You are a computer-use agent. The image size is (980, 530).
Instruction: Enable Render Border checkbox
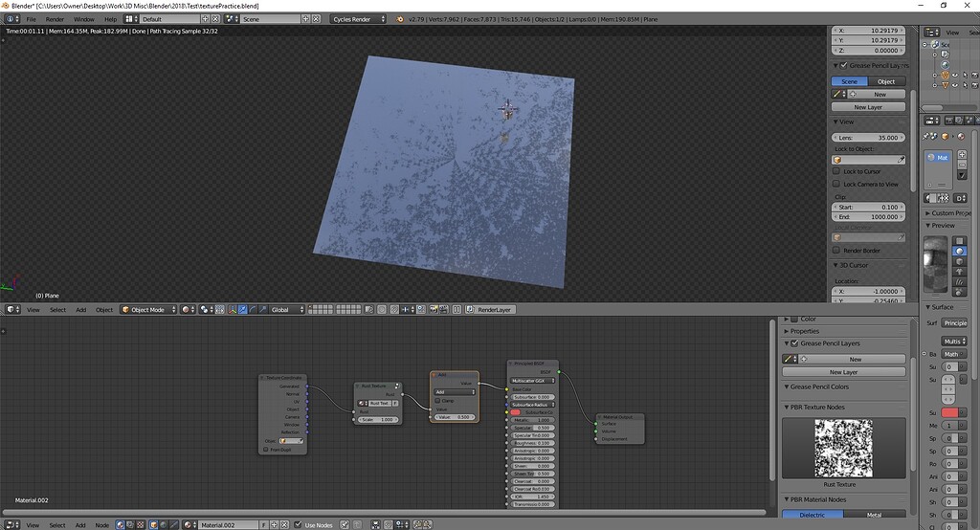click(836, 250)
